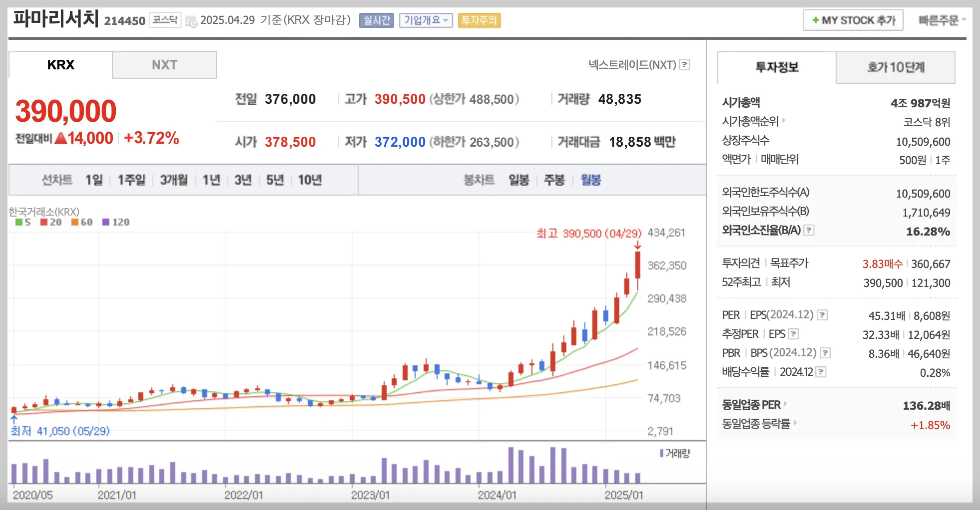Select the 3개월 line chart period
Screen dimensions: 980x510
(174, 180)
